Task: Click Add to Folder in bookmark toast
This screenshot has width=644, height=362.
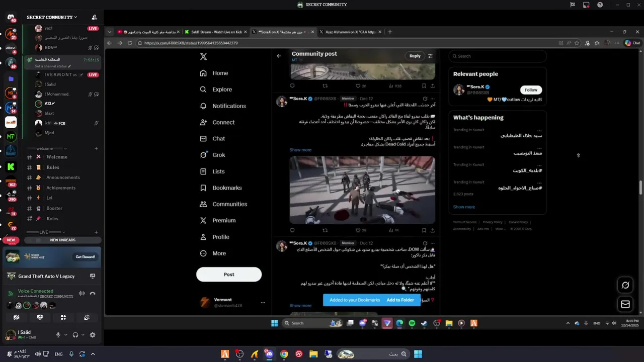Action: coord(400,300)
